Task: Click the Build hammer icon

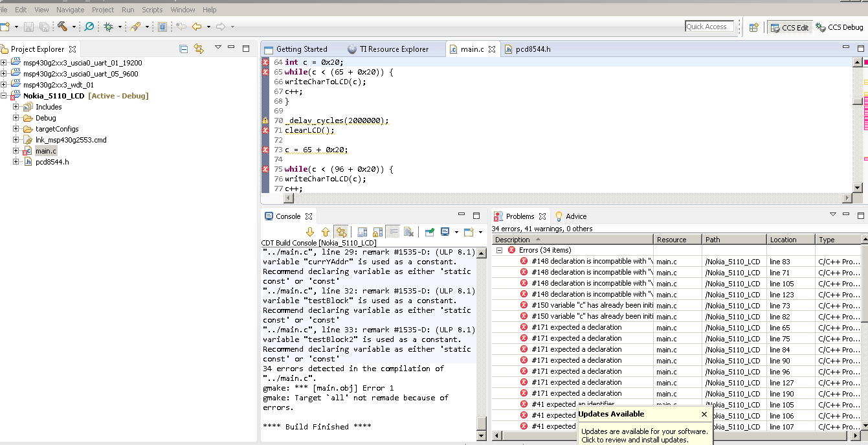Action: pyautogui.click(x=62, y=27)
